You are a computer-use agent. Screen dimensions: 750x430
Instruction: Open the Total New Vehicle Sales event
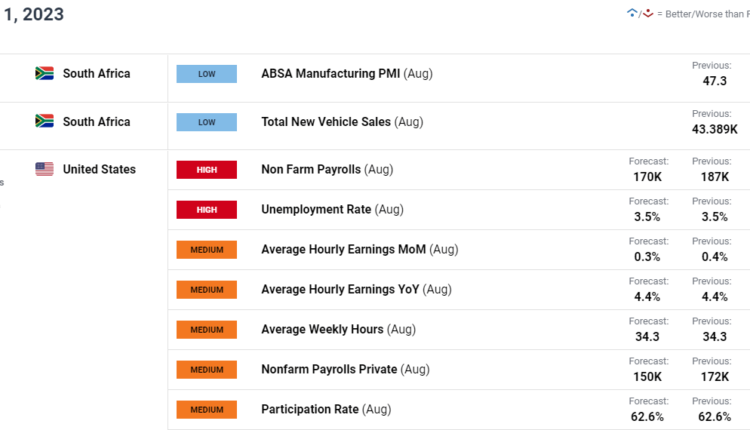(x=326, y=122)
